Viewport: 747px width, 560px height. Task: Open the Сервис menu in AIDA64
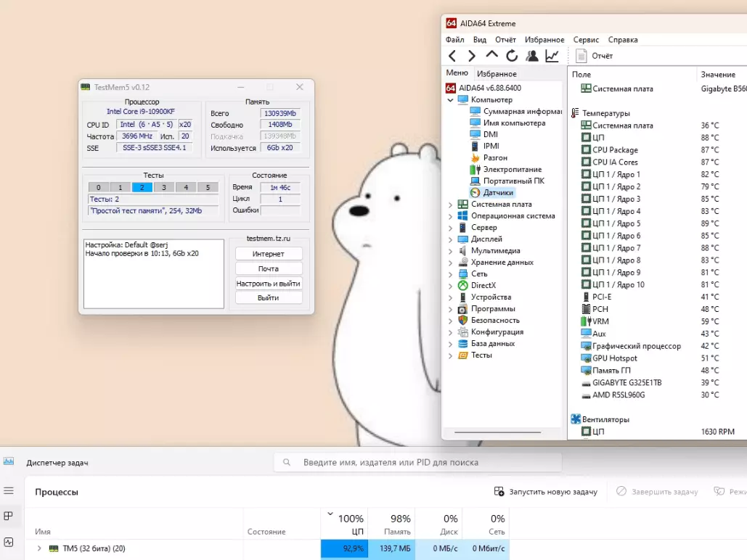coord(586,39)
